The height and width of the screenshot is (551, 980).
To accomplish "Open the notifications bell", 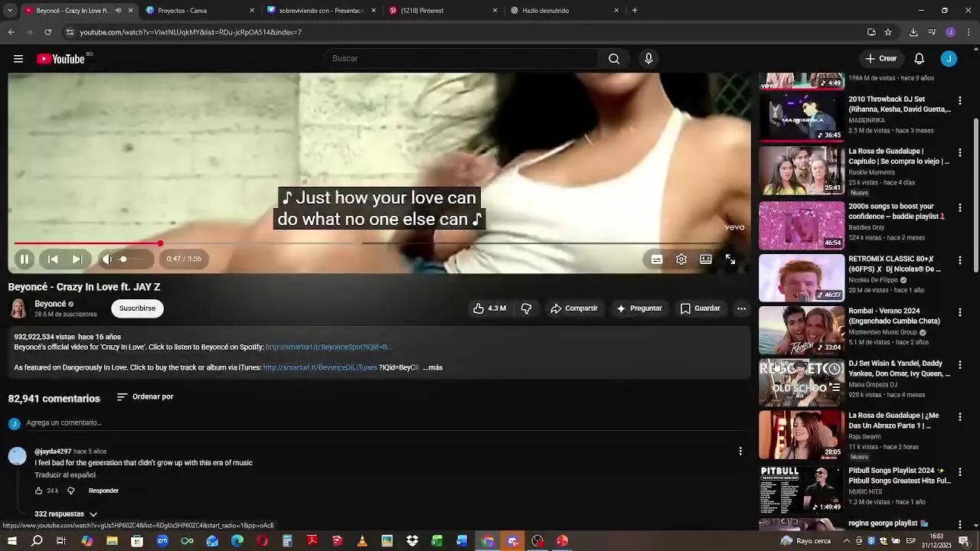I will tap(920, 59).
